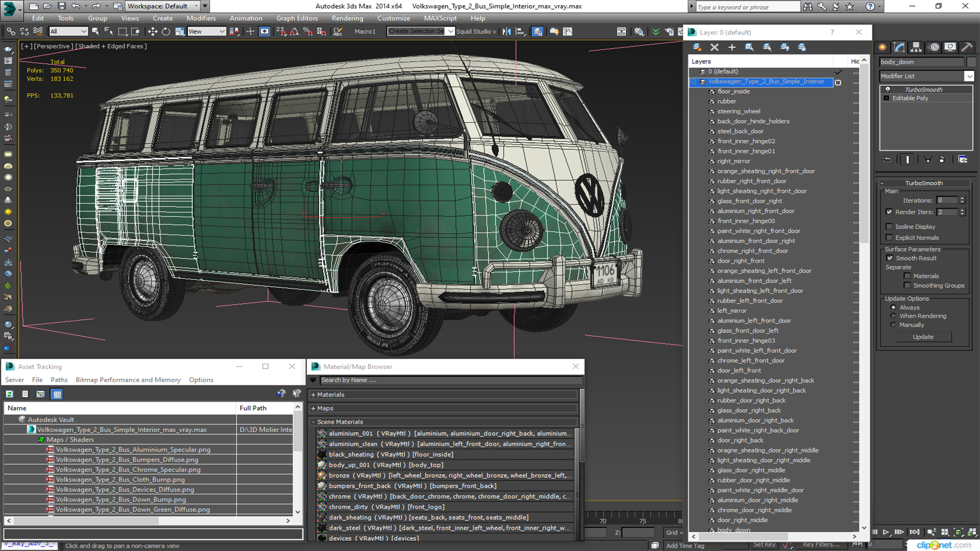Collapse Volkswagen_Type_2_Bus_Simple_Interior layer tree

[x=694, y=82]
